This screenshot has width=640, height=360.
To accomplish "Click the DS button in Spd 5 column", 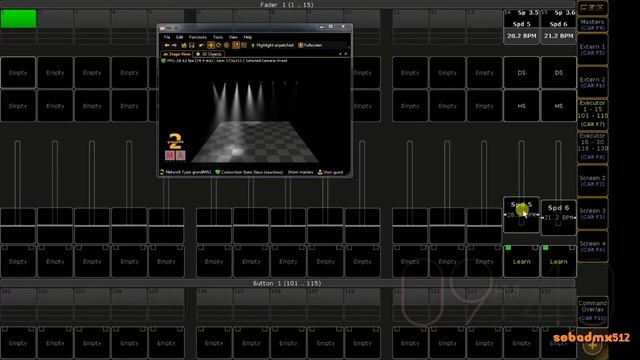I will (521, 73).
